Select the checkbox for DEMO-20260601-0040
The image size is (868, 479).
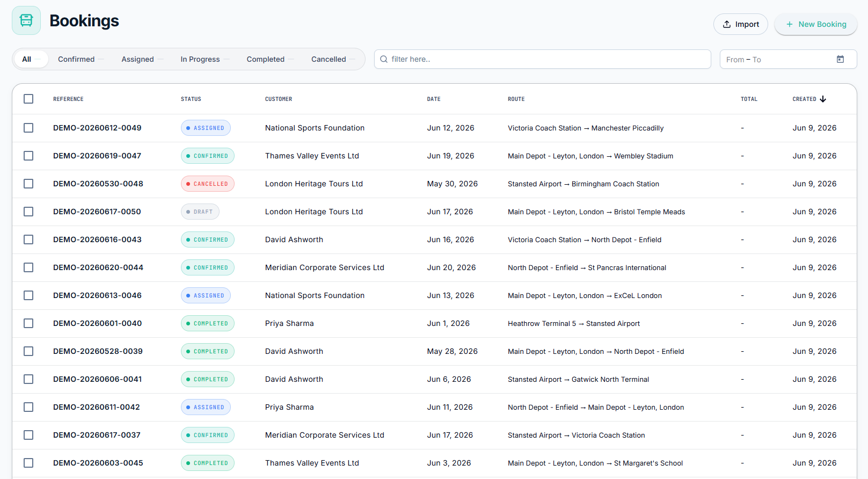point(28,323)
